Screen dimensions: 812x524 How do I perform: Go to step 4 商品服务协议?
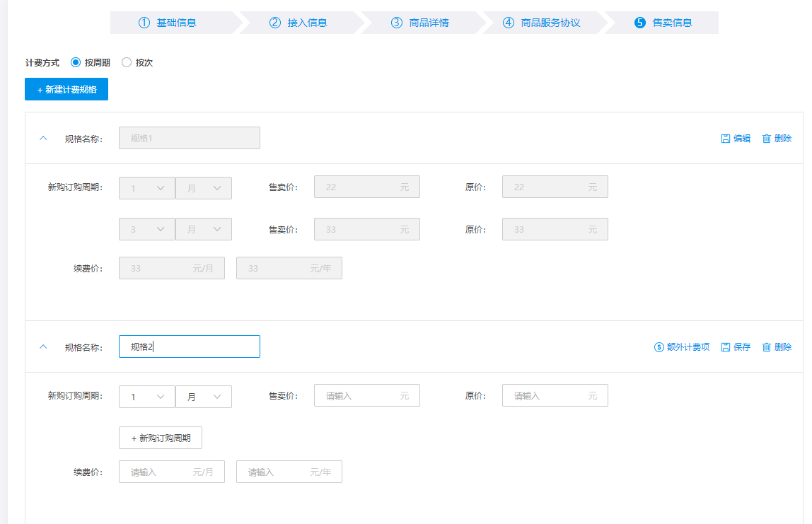tap(542, 23)
